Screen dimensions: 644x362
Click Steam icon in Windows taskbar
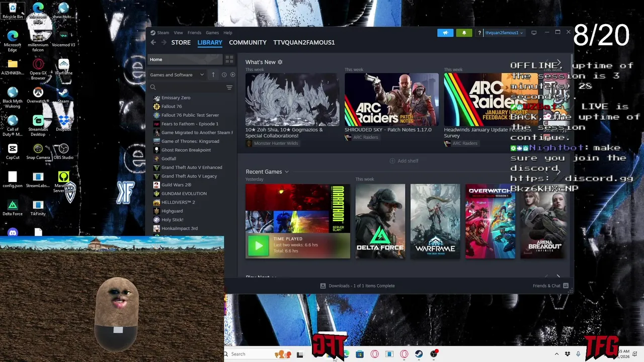pyautogui.click(x=419, y=354)
